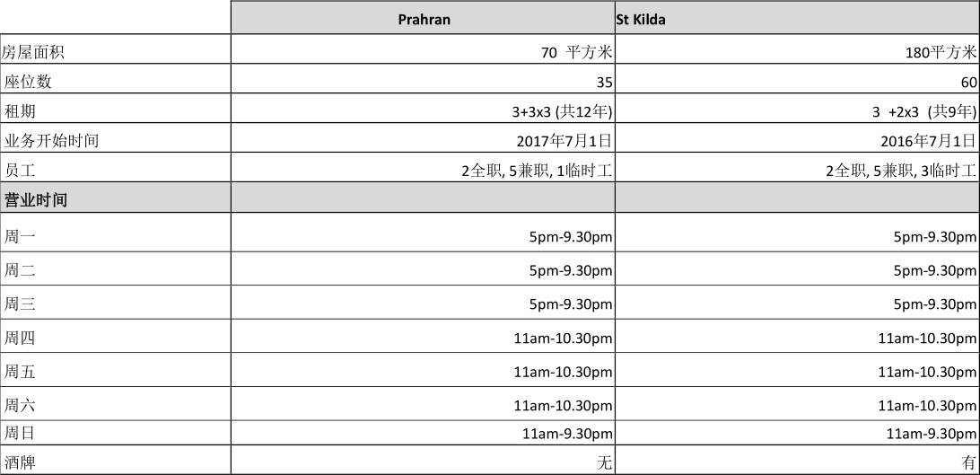
Task: Click the 营业时间 section header
Action: (x=36, y=200)
